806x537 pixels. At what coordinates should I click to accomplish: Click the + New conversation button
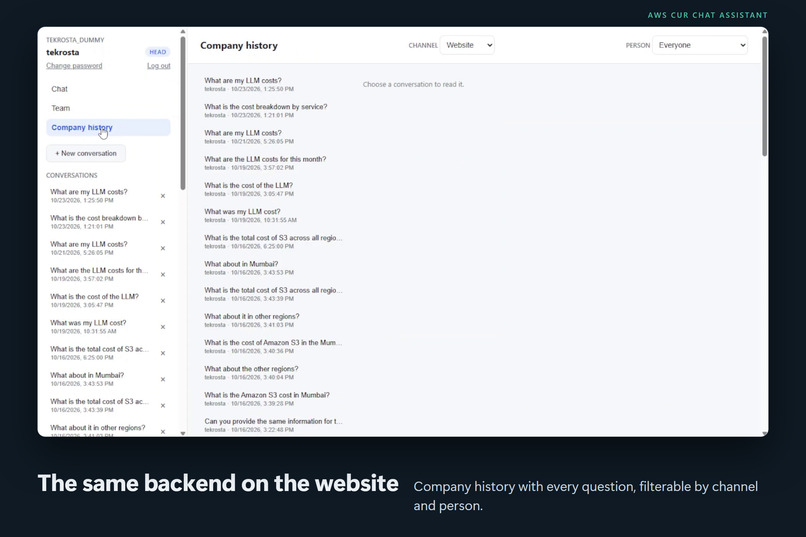click(x=86, y=153)
